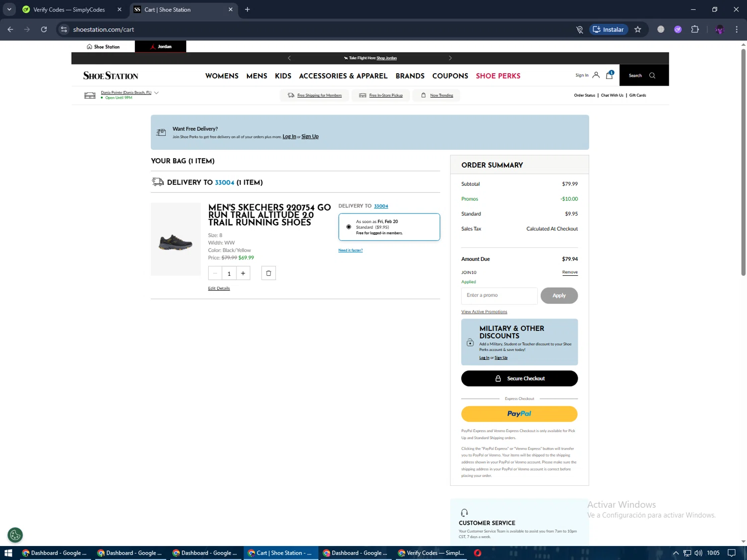747x560 pixels.
Task: Open the KIDS menu
Action: tap(283, 76)
